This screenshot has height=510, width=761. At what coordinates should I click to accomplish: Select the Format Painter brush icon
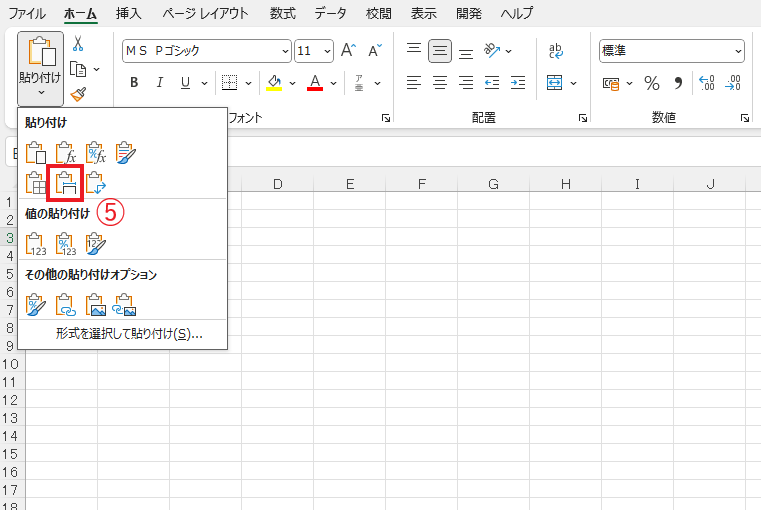tap(78, 94)
